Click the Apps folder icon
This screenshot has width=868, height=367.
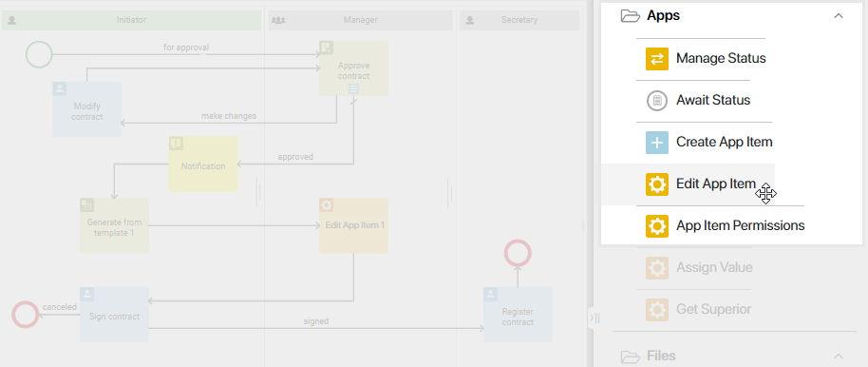coord(630,15)
